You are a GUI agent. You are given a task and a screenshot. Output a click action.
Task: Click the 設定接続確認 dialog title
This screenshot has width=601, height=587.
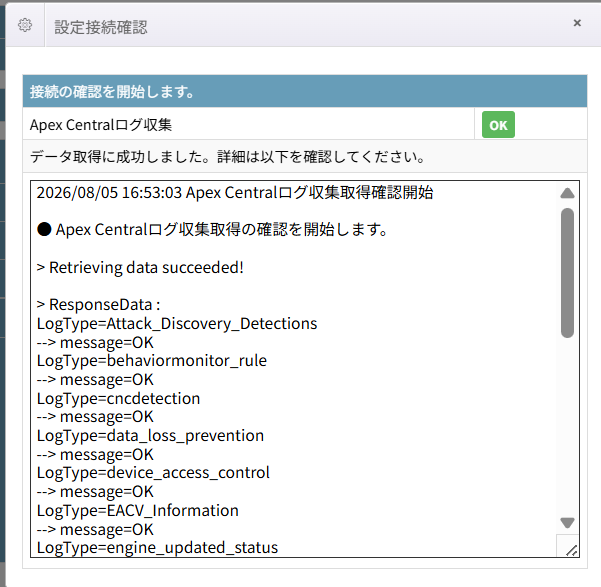tap(101, 27)
